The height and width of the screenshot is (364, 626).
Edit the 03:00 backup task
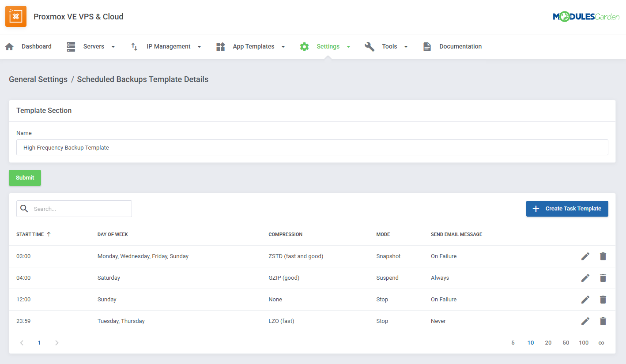[x=585, y=256]
